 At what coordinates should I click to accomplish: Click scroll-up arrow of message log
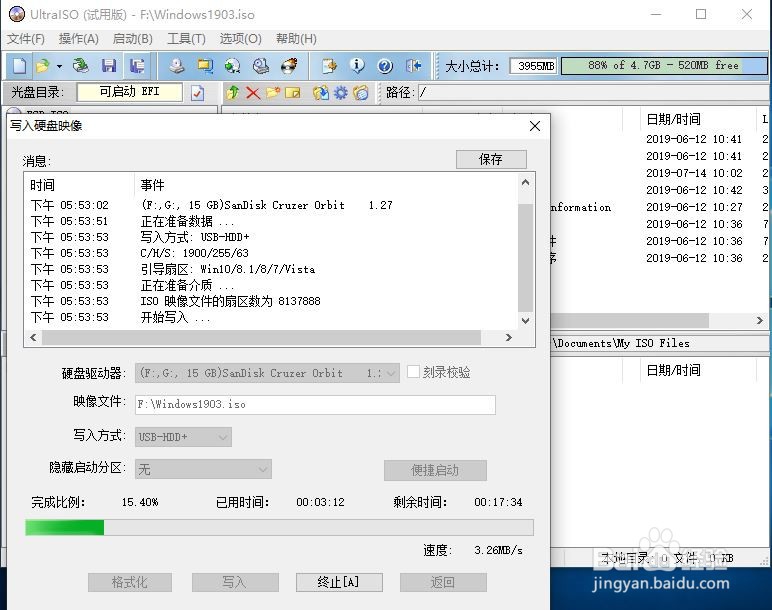pos(525,183)
